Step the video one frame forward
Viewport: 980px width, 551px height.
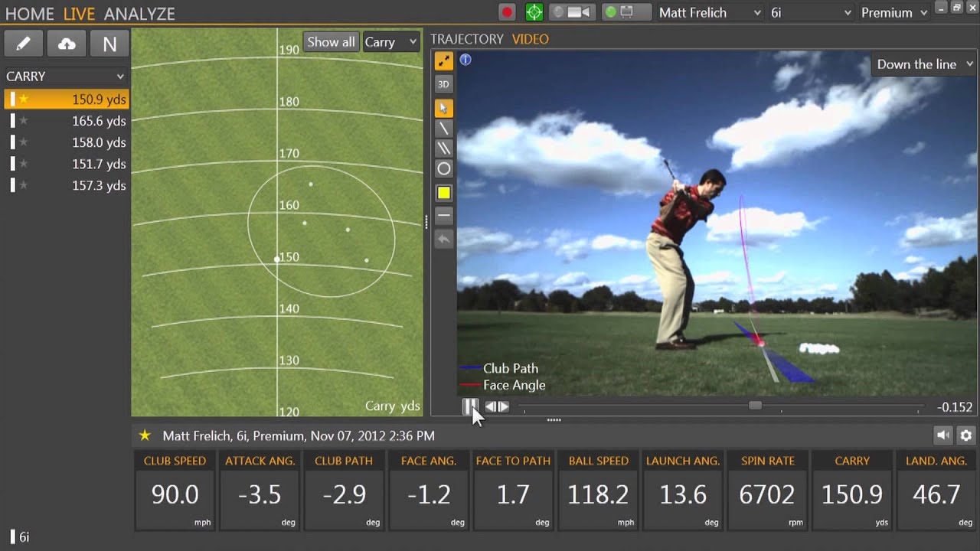pos(503,407)
